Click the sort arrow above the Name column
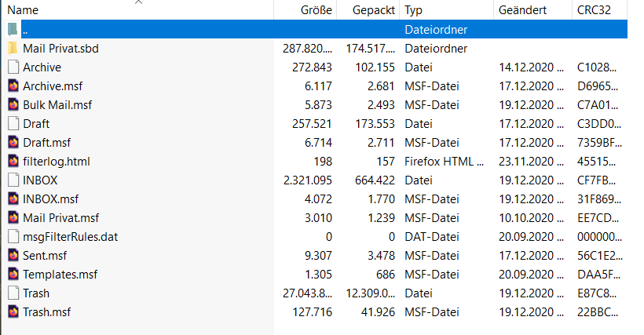Image resolution: width=644 pixels, height=335 pixels. tap(139, 2)
